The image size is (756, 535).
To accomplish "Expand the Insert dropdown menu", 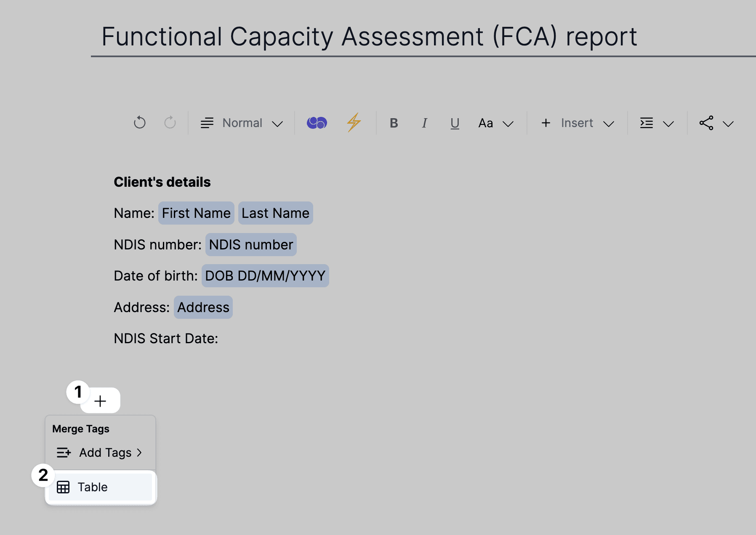I will (x=578, y=123).
